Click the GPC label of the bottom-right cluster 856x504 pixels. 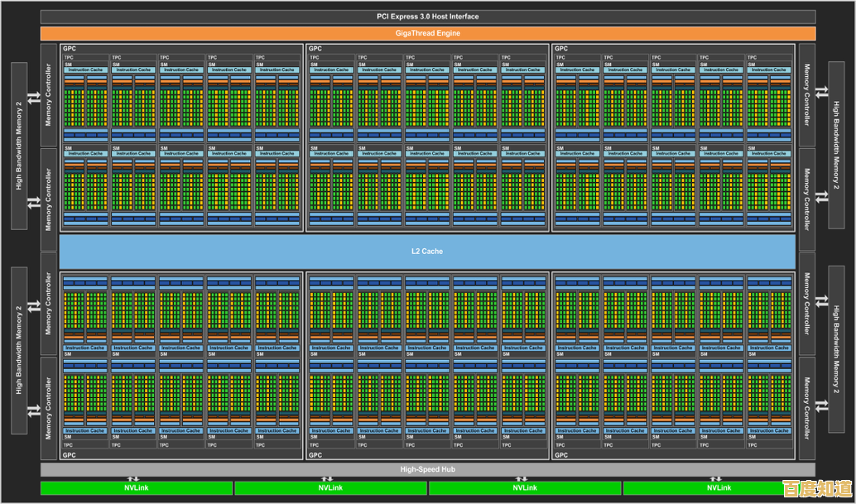(x=561, y=455)
